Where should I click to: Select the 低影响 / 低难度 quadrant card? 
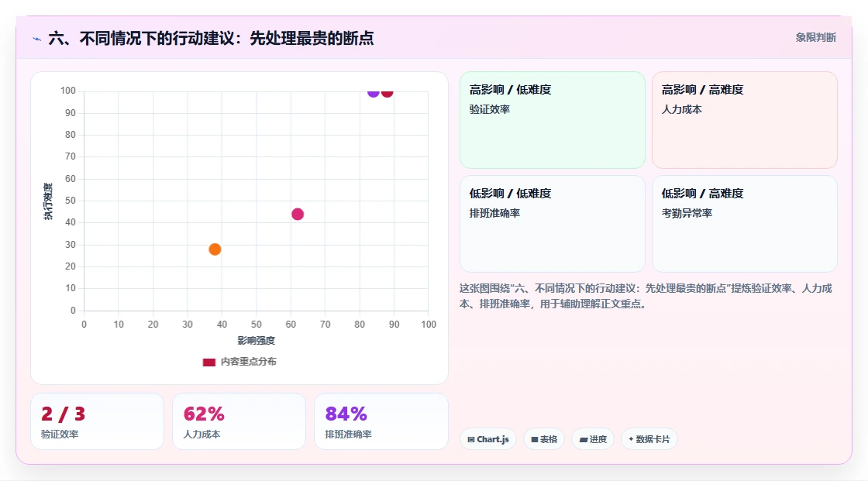(x=552, y=224)
